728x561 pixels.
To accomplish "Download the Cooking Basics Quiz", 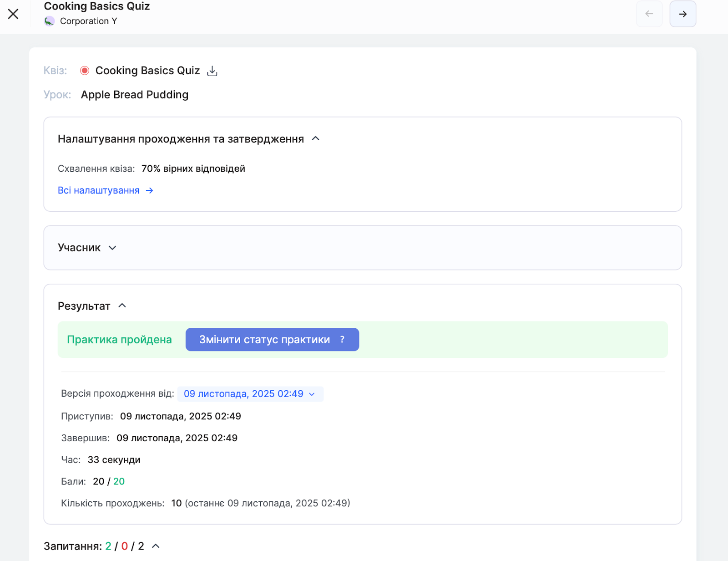I will [212, 71].
